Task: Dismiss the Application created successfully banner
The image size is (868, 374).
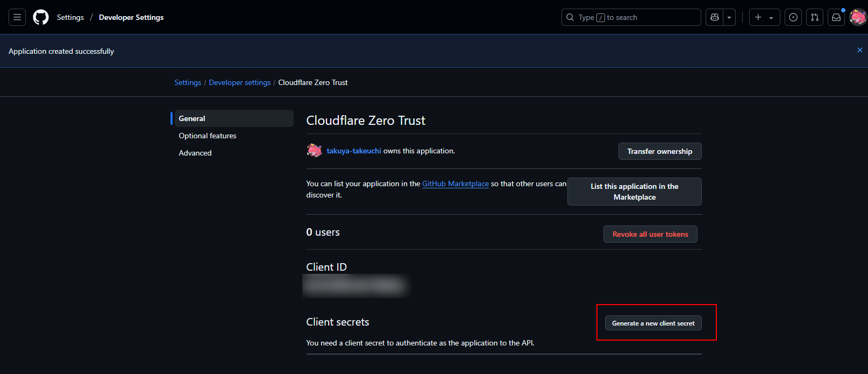Action: click(x=860, y=50)
